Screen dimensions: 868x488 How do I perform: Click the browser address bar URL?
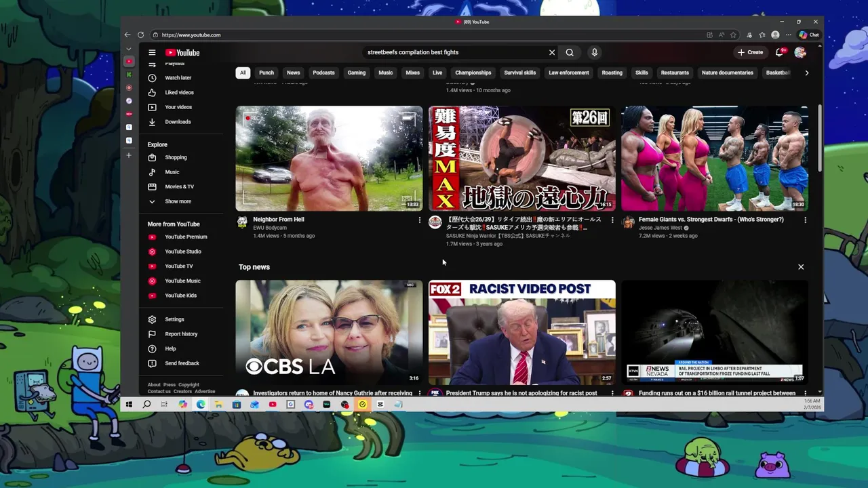click(191, 35)
